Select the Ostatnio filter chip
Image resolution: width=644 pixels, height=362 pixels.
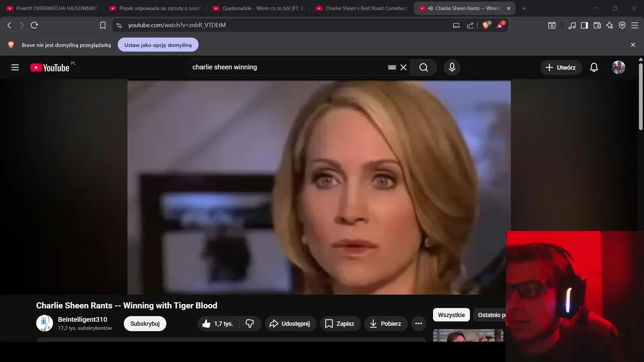pyautogui.click(x=490, y=315)
